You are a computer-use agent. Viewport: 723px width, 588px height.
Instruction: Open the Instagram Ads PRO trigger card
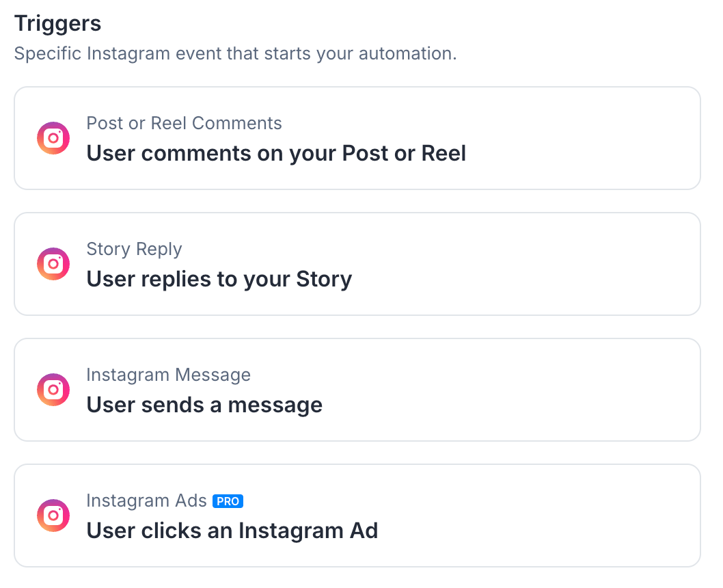(x=357, y=516)
